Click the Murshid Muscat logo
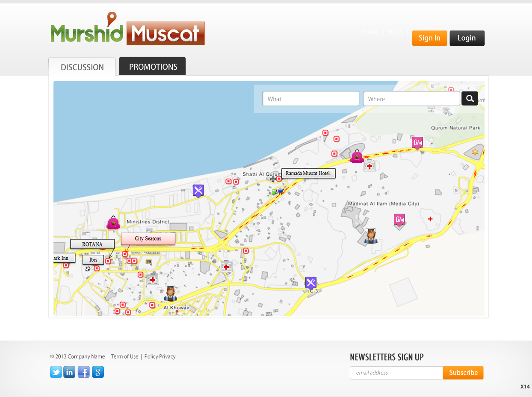This screenshot has width=532, height=397. coord(127,29)
